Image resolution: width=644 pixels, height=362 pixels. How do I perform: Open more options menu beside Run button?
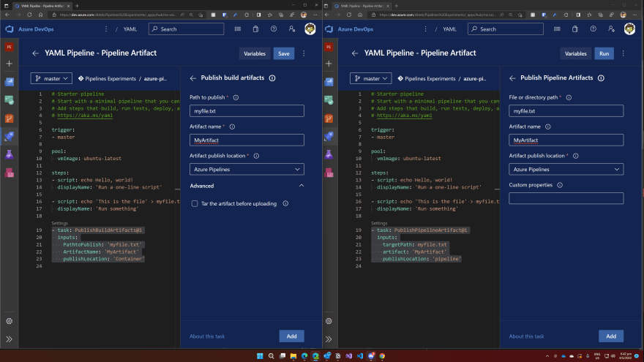pos(623,53)
